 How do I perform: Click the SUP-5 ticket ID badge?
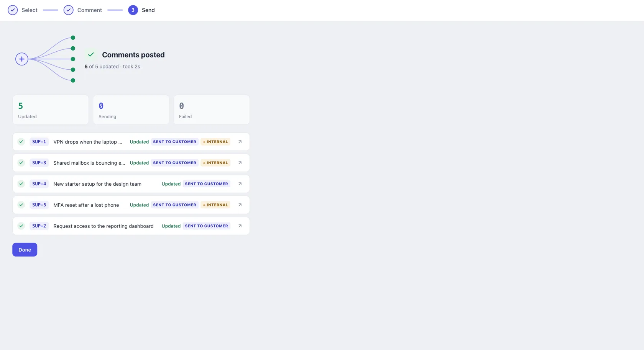[x=39, y=205]
